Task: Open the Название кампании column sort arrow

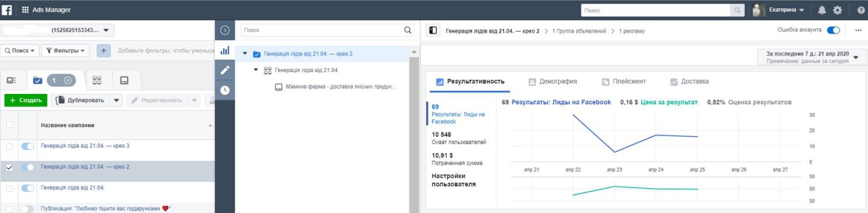Action: [210, 126]
